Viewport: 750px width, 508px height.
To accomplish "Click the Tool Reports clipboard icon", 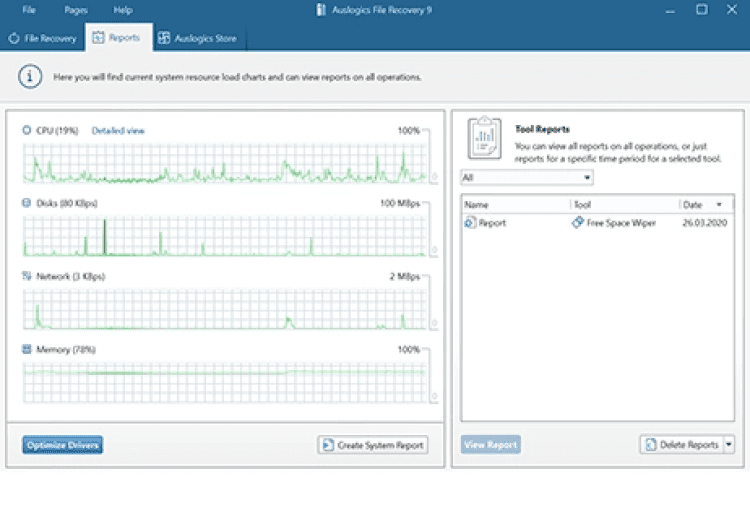I will coord(485,138).
